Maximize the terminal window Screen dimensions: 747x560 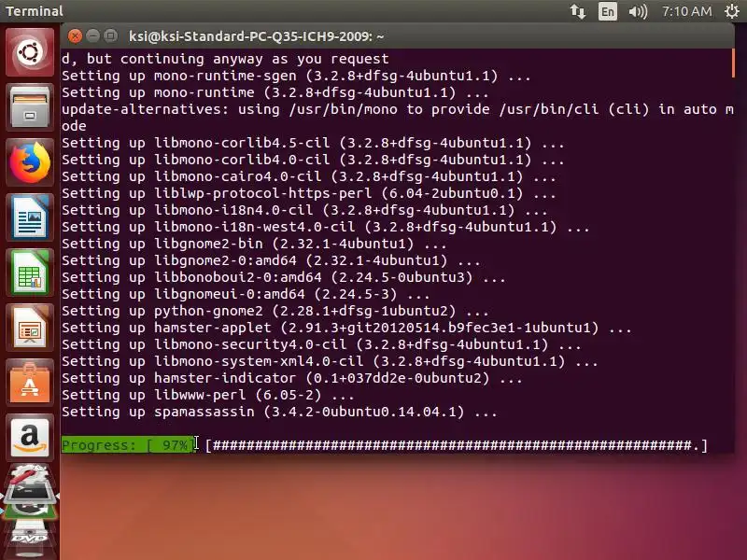110,35
